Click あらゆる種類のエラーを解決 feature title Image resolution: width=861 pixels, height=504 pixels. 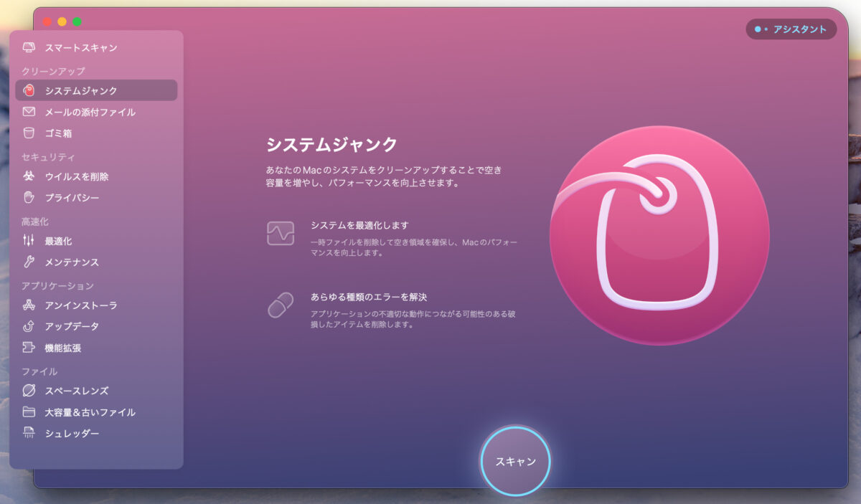point(369,297)
